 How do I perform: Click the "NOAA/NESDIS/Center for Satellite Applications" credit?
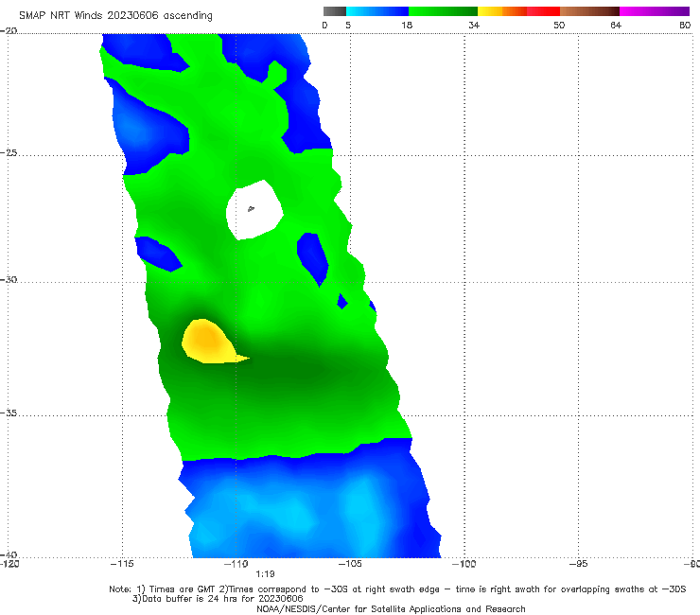[x=391, y=608]
